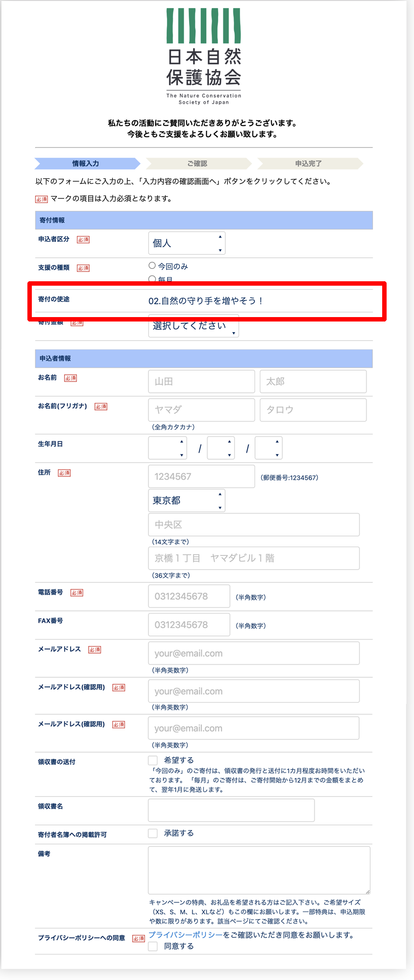Open the 寄付金額 選択してください dropdown
The width and height of the screenshot is (414, 980).
tap(194, 326)
